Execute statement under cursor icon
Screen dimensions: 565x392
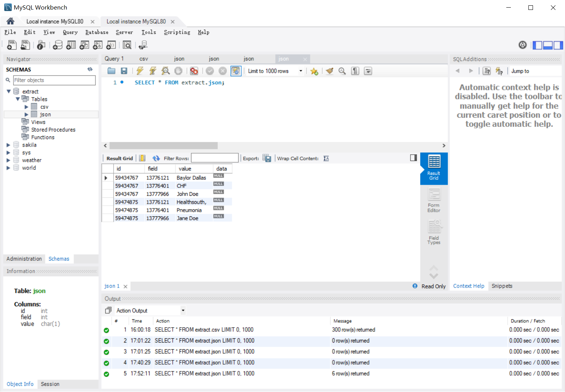click(x=153, y=71)
